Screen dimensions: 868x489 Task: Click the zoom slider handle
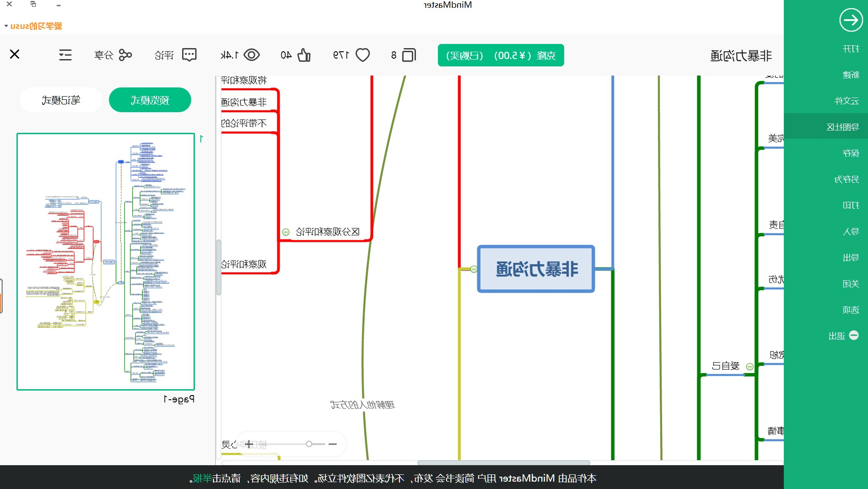(x=309, y=444)
